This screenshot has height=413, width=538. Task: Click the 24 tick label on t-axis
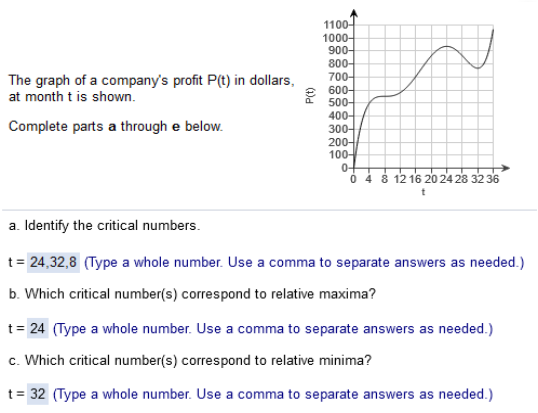point(446,179)
